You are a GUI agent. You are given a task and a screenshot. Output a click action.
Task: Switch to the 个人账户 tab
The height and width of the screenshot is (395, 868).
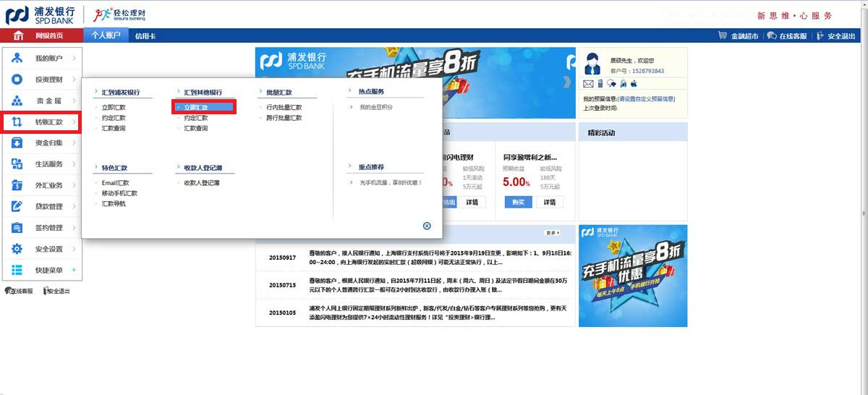pyautogui.click(x=106, y=35)
